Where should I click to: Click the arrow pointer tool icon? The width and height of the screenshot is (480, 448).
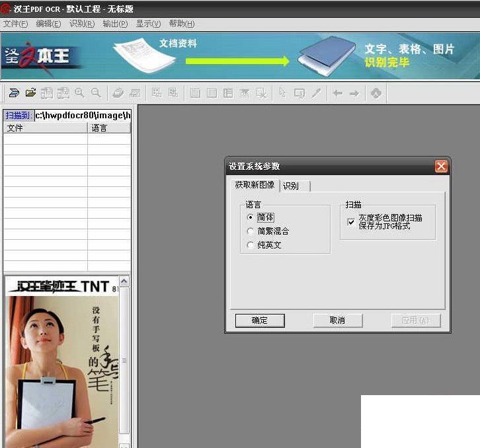(x=282, y=93)
